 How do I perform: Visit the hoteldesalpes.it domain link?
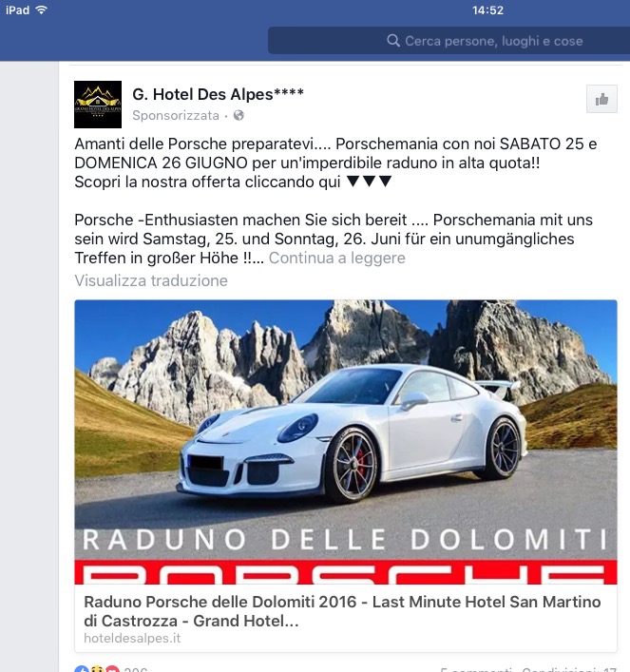point(132,638)
